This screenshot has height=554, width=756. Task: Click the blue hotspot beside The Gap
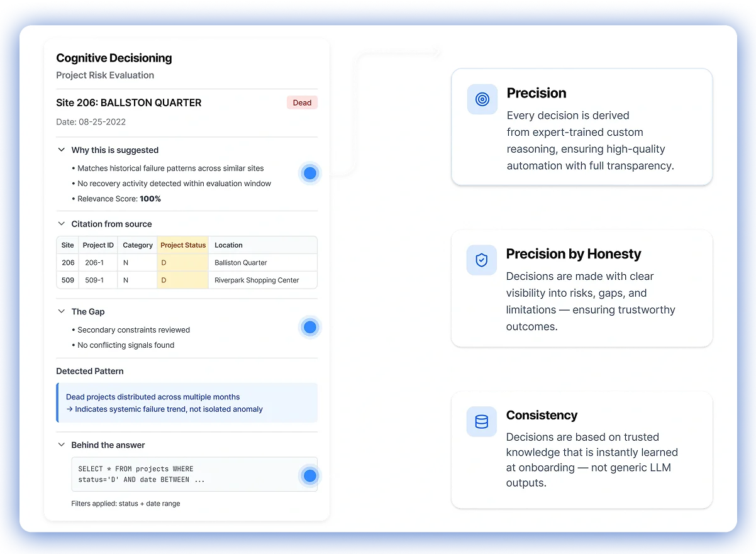click(309, 327)
